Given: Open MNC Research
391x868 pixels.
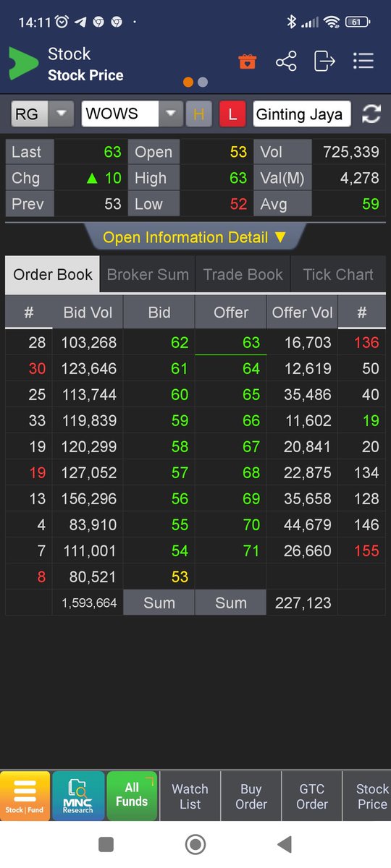Looking at the screenshot, I should click(x=78, y=796).
